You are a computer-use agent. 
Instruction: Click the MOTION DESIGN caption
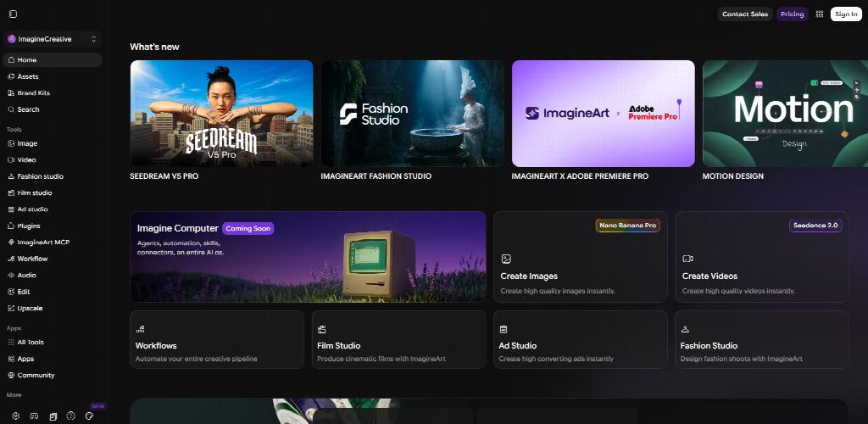[733, 176]
